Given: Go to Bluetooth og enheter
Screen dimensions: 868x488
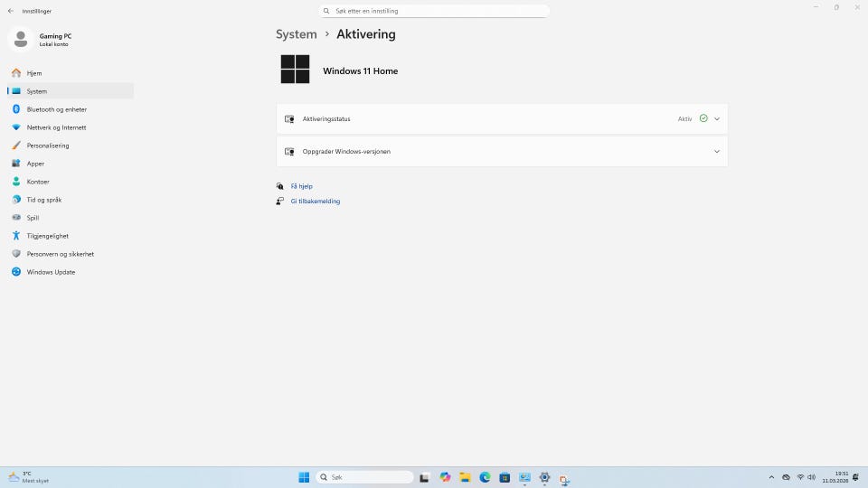Looking at the screenshot, I should pyautogui.click(x=71, y=109).
